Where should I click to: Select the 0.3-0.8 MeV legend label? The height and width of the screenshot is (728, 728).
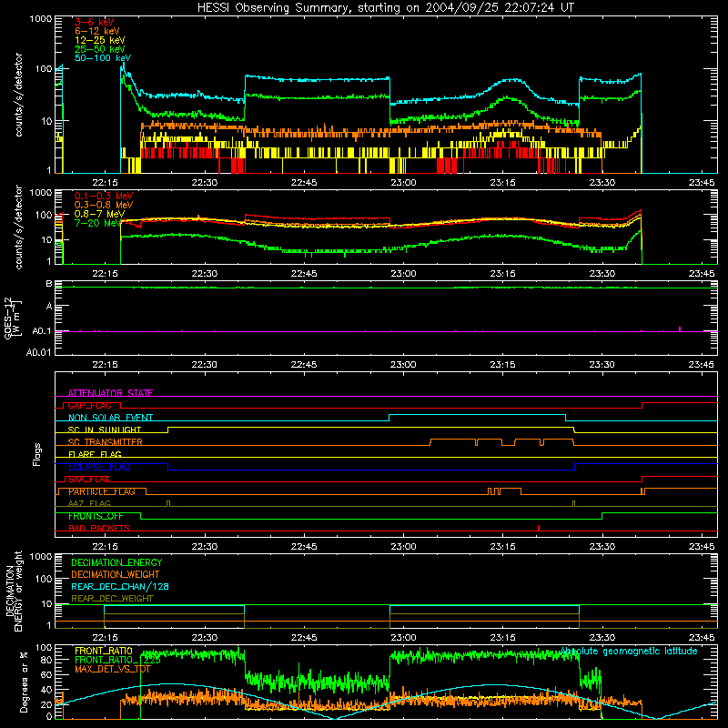104,205
